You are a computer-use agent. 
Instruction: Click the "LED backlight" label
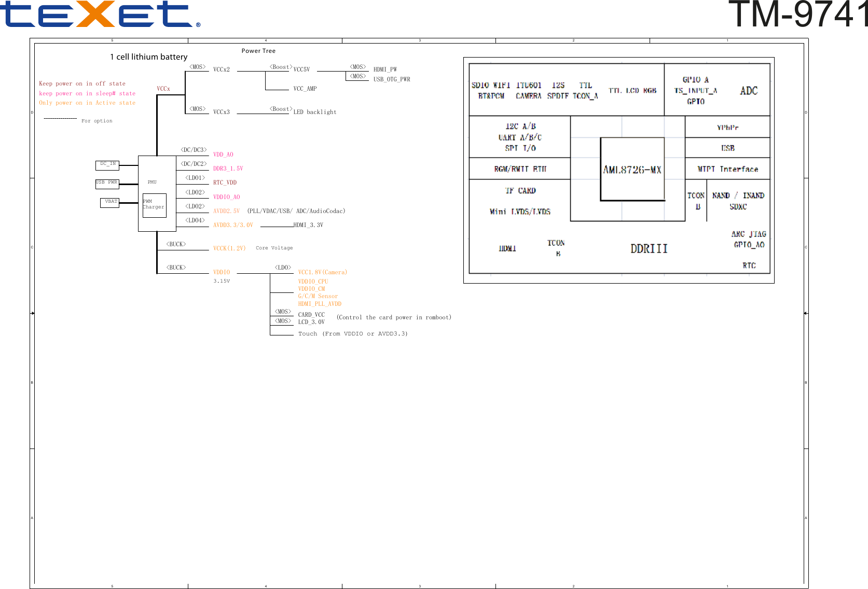tap(315, 112)
